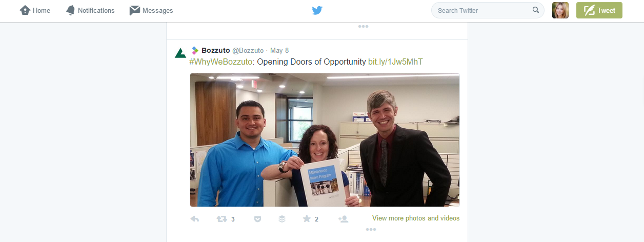
Task: Click the Tweet compose button
Action: coord(599,10)
